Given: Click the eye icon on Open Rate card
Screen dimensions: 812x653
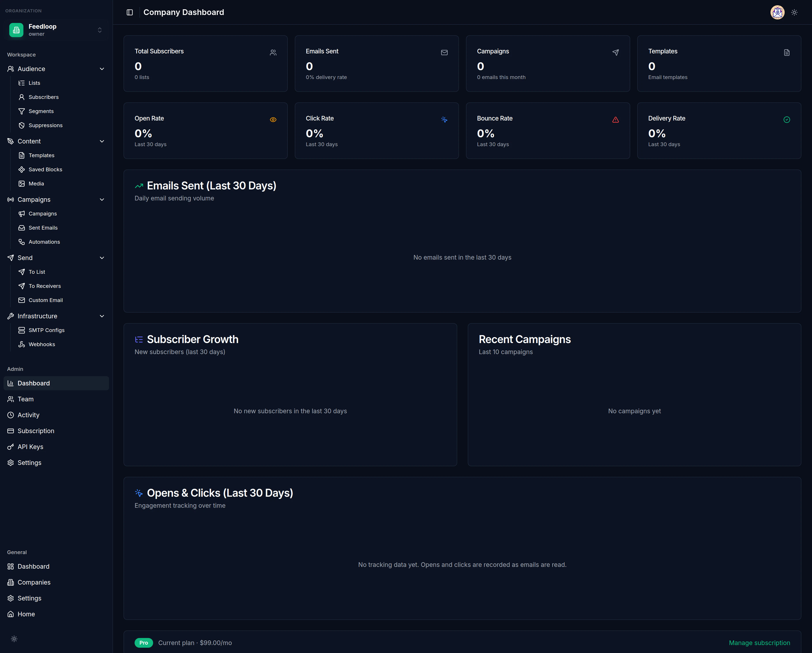Looking at the screenshot, I should tap(273, 119).
